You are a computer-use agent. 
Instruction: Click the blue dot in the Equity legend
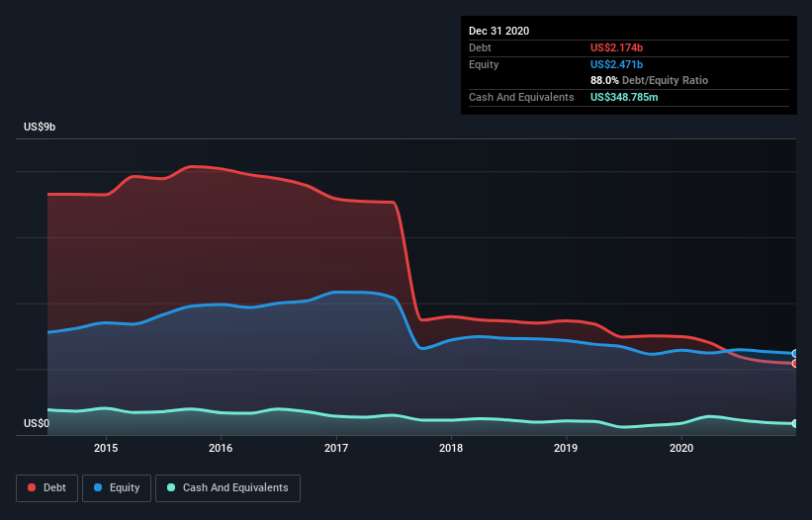point(98,487)
